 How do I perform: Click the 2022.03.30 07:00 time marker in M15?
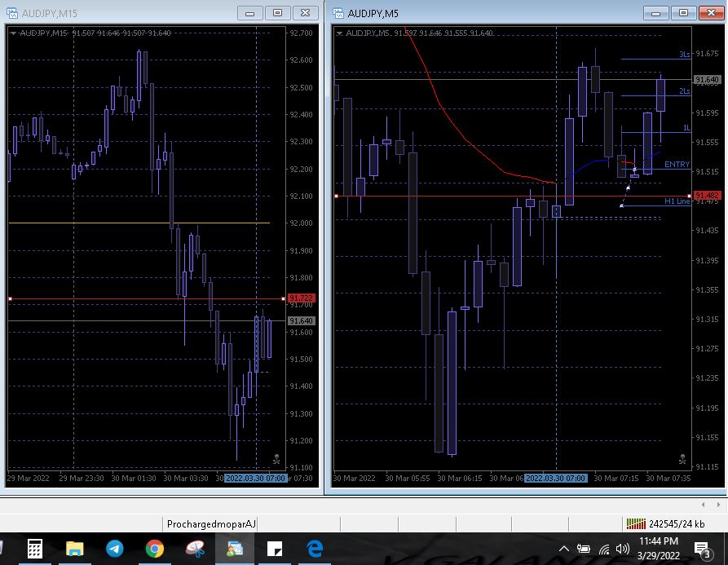coord(255,479)
